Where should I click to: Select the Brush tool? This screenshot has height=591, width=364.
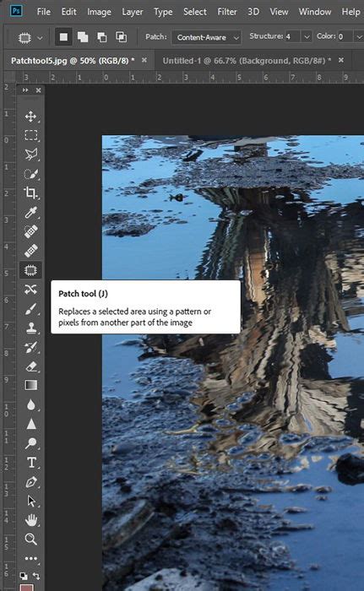point(31,308)
